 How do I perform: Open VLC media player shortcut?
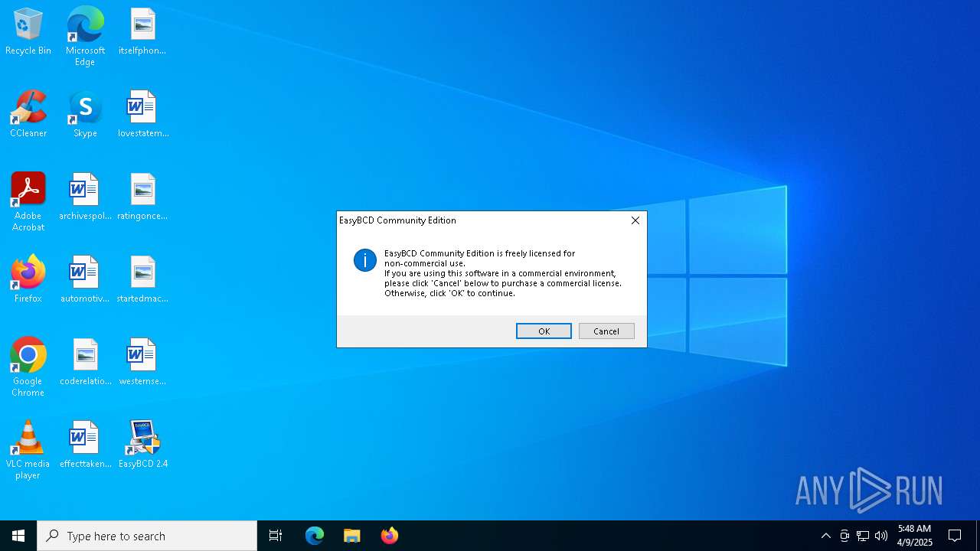[28, 450]
